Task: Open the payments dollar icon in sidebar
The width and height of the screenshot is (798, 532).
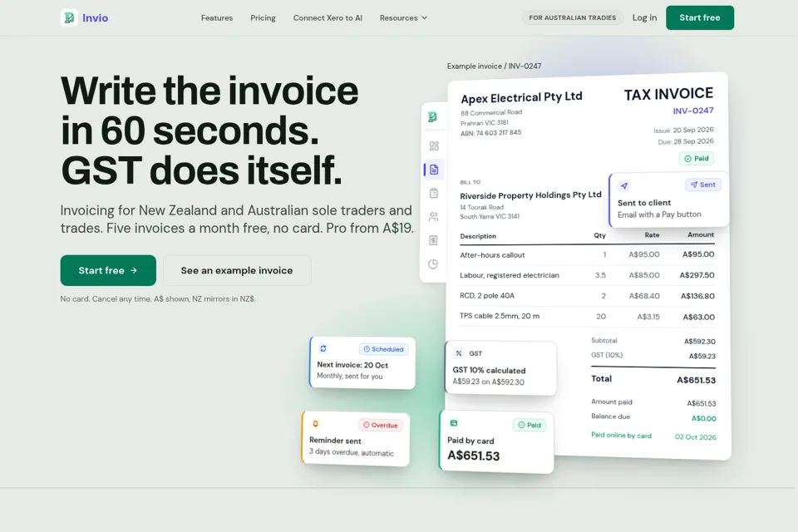Action: pos(434,240)
